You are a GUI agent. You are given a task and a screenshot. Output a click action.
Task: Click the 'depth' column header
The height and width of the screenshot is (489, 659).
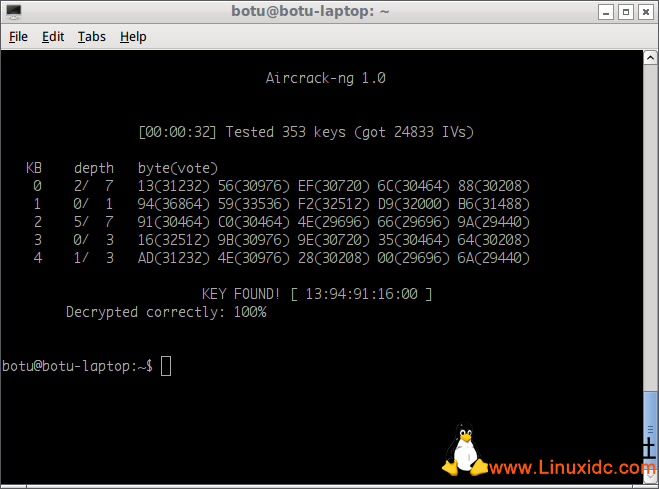coord(94,168)
